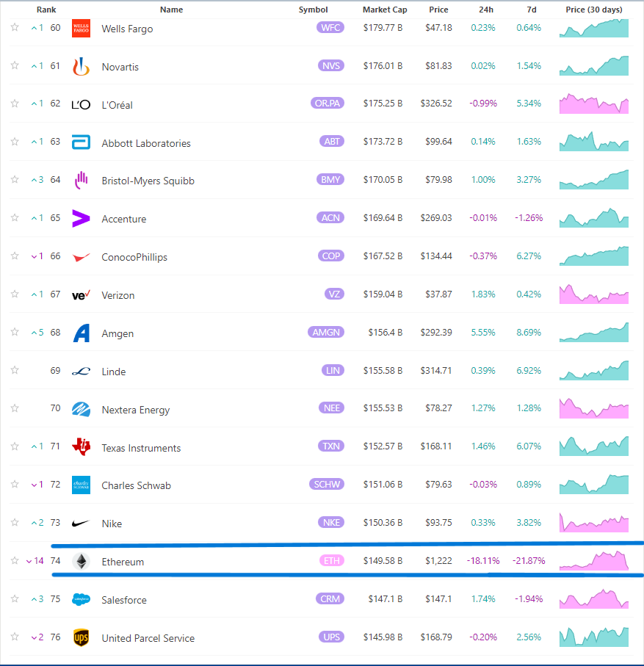Click the Symbol column header
The width and height of the screenshot is (644, 666).
pos(313,10)
